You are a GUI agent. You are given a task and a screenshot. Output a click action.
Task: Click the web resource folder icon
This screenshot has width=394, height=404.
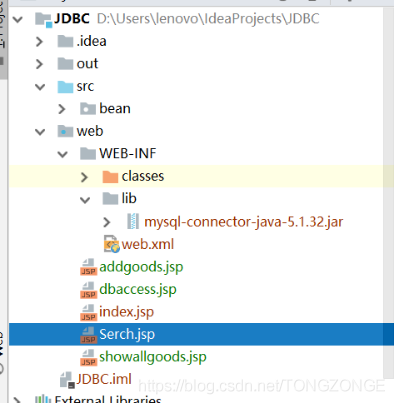[65, 131]
